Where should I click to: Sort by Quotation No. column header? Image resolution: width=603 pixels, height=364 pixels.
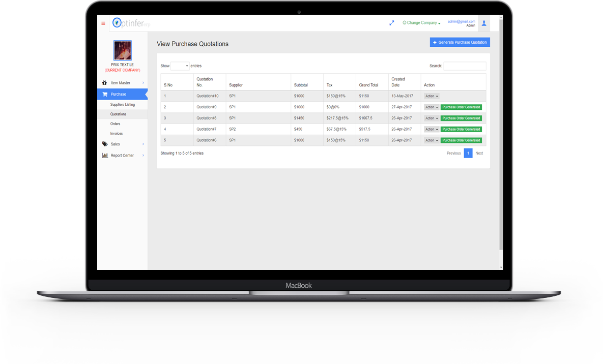[210, 82]
